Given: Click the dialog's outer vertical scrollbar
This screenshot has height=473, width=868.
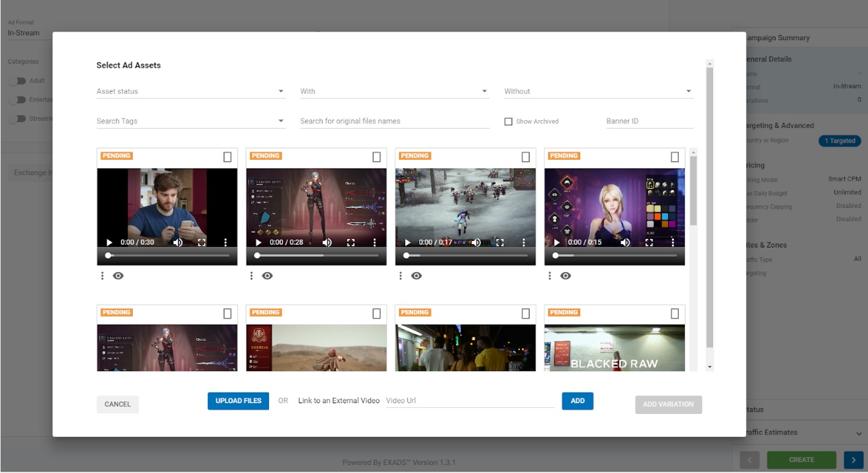Looking at the screenshot, I should pyautogui.click(x=710, y=208).
